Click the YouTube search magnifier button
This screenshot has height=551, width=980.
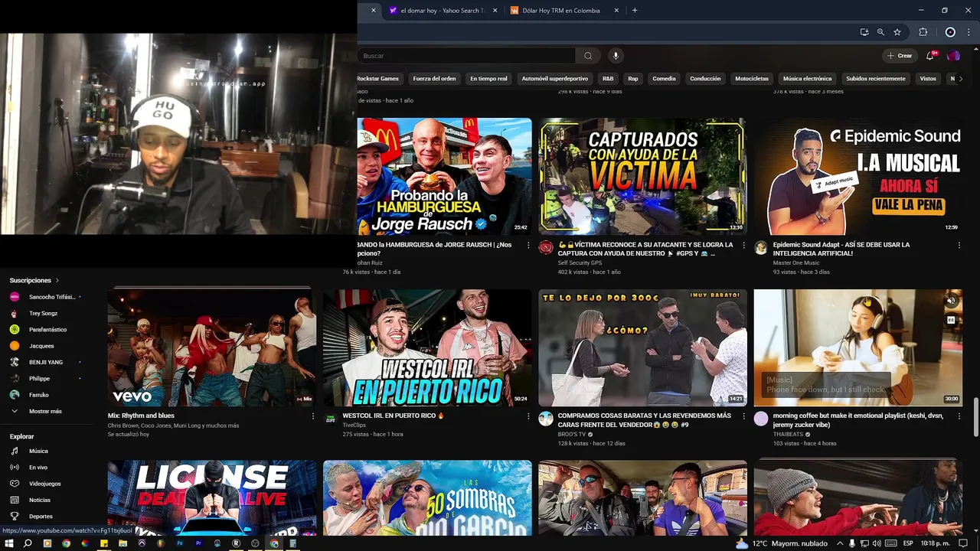click(587, 56)
